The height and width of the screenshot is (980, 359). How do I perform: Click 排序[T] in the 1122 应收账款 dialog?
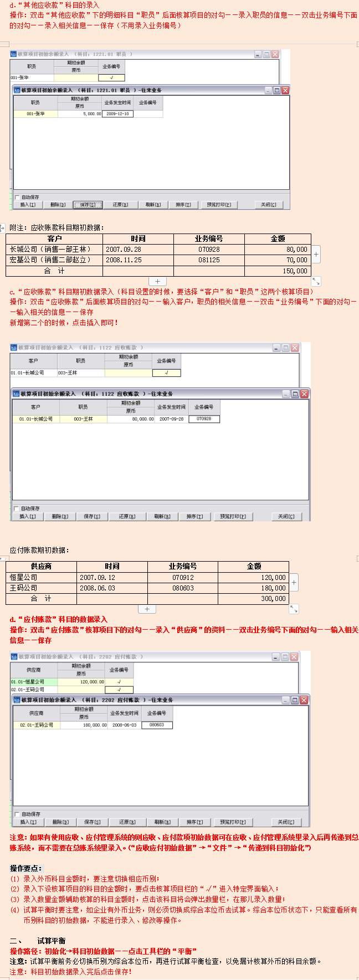194,516
